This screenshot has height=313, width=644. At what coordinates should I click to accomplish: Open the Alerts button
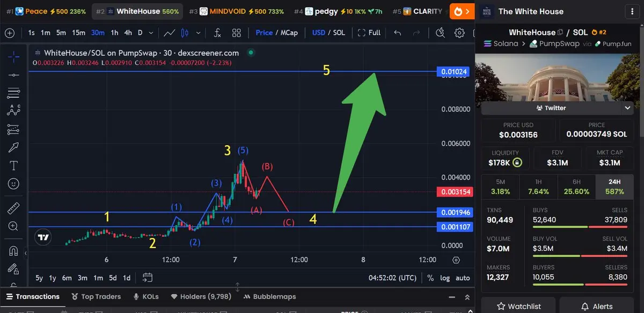(597, 306)
